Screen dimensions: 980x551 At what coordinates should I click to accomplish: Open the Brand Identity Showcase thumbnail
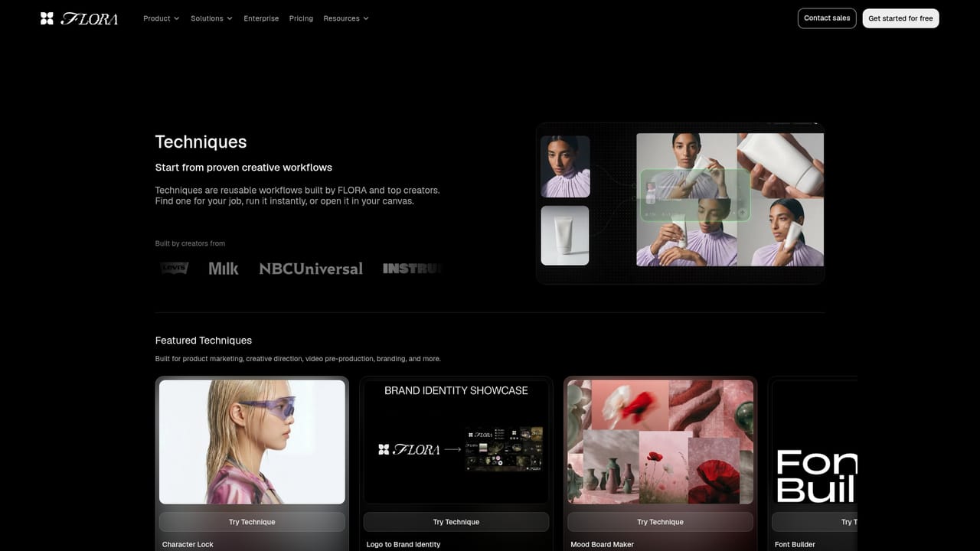[x=456, y=442]
